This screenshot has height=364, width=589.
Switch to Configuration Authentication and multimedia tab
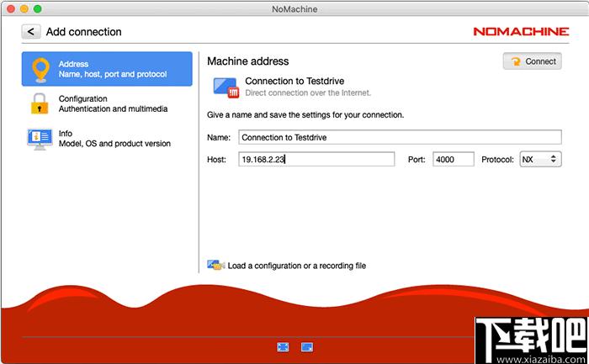(107, 103)
